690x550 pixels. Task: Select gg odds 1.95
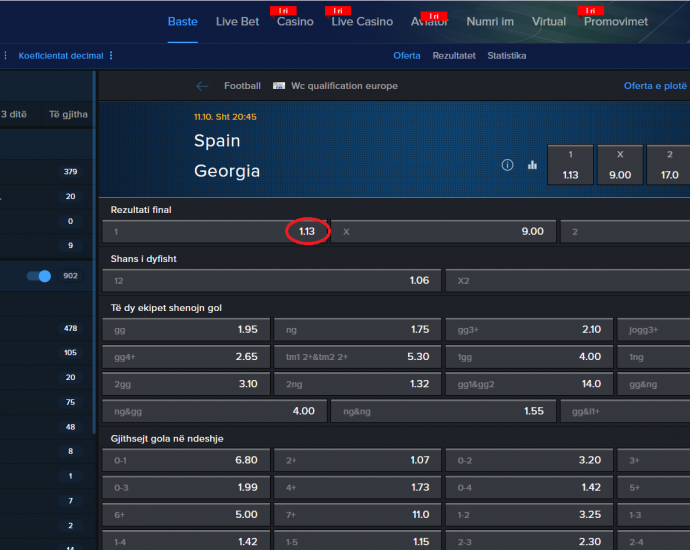[x=186, y=330]
